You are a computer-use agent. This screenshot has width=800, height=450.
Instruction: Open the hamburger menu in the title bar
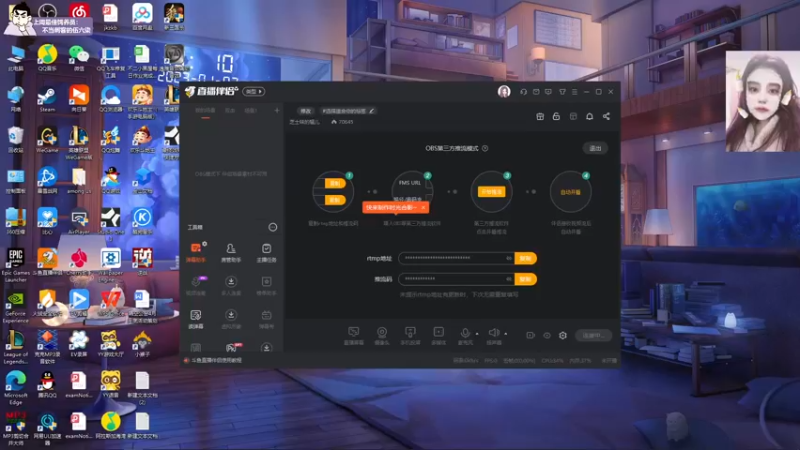[x=574, y=92]
